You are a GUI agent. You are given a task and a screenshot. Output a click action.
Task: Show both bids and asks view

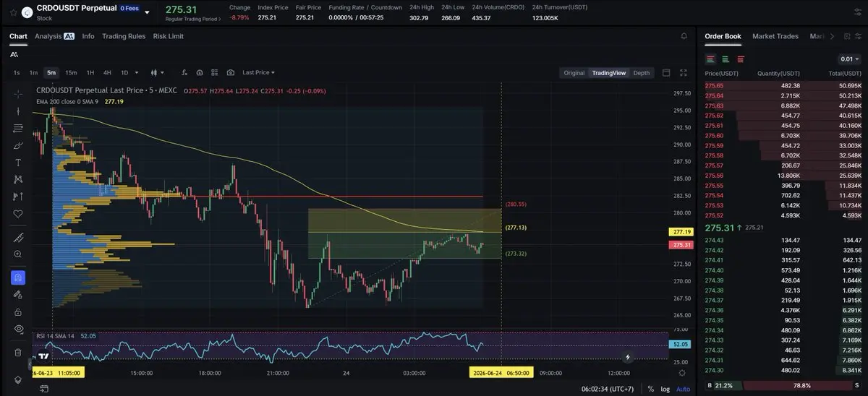pyautogui.click(x=711, y=59)
